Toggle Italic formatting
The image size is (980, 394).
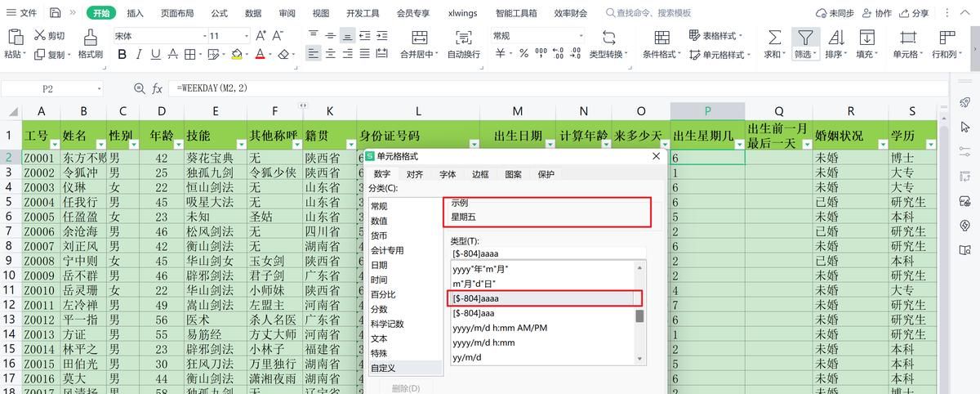139,54
